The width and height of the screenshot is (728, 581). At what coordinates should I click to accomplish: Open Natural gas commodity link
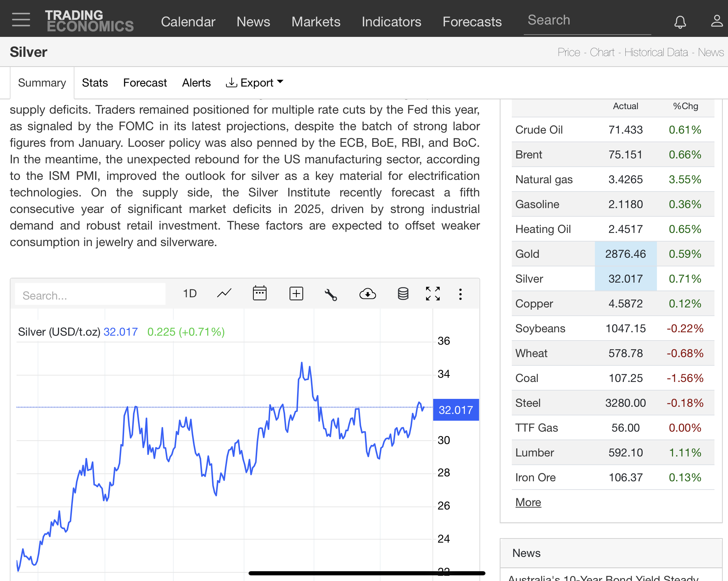coord(544,179)
